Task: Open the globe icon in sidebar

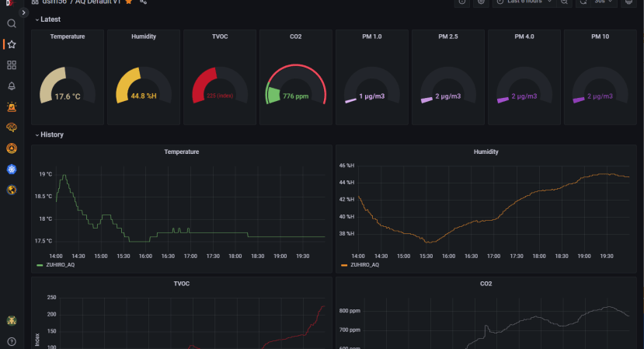Action: click(x=12, y=190)
